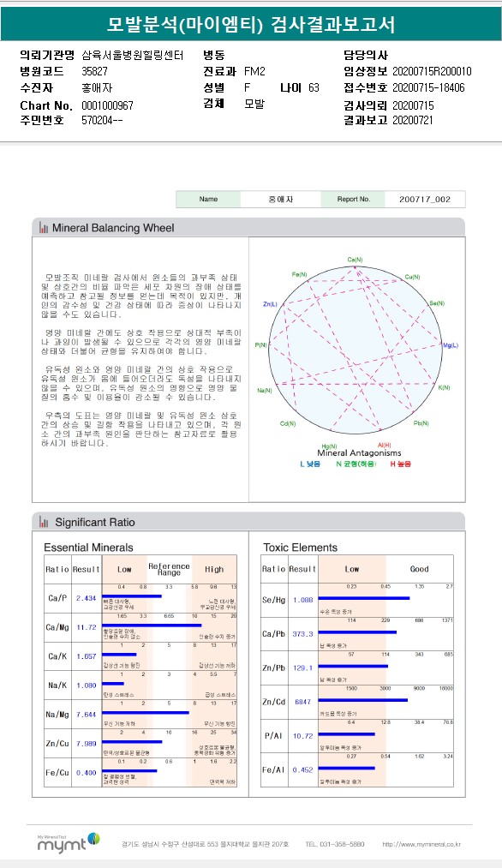Click the P(N) label on the wheel
The height and width of the screenshot is (868, 502).
pos(260,344)
